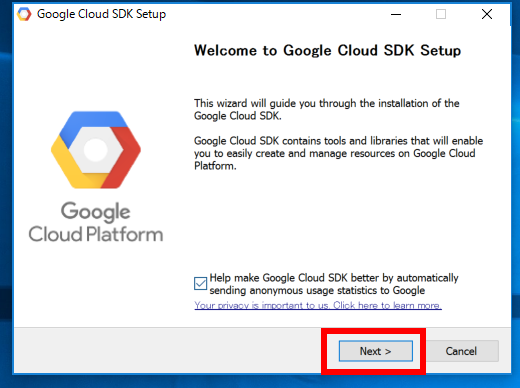Viewport: 520px width, 388px height.
Task: Click "Your privacy is important to us" link text
Action: [262, 305]
